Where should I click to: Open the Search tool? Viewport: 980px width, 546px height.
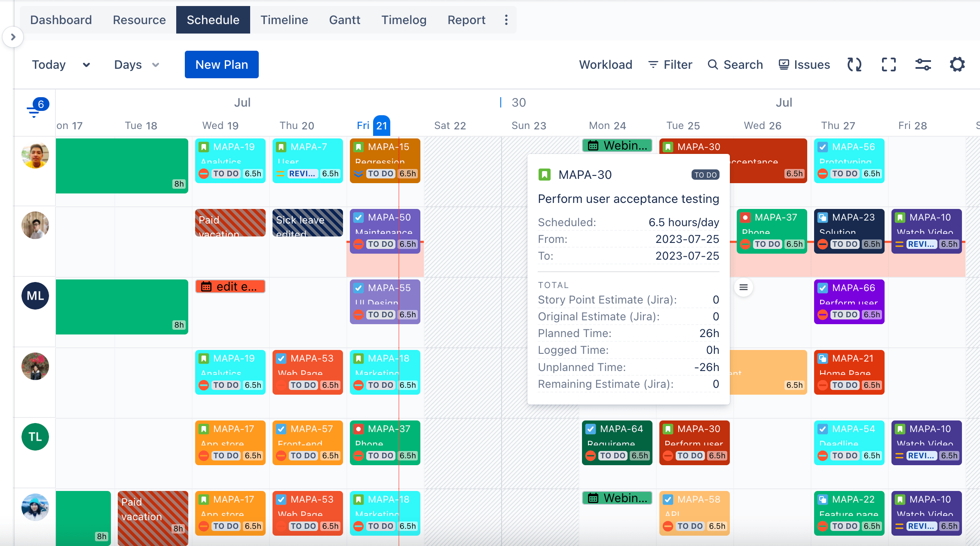click(735, 64)
